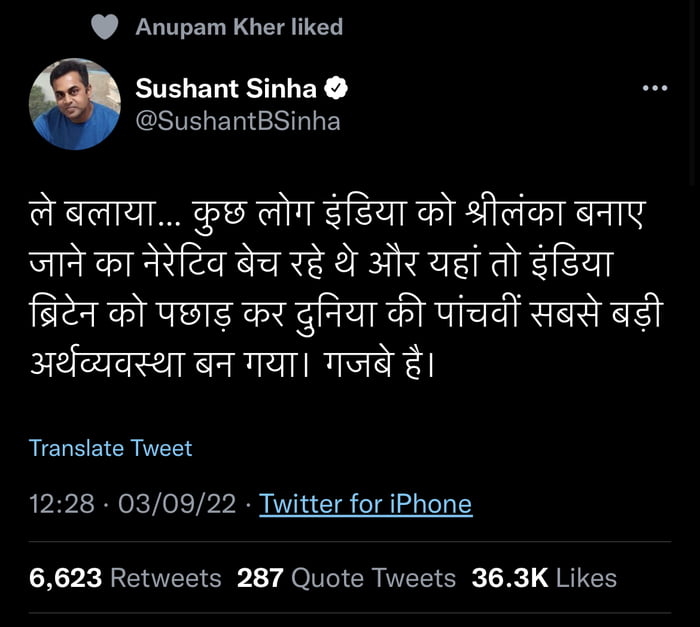Open the @SushantBSinha handle
The height and width of the screenshot is (627, 700).
pos(237,121)
